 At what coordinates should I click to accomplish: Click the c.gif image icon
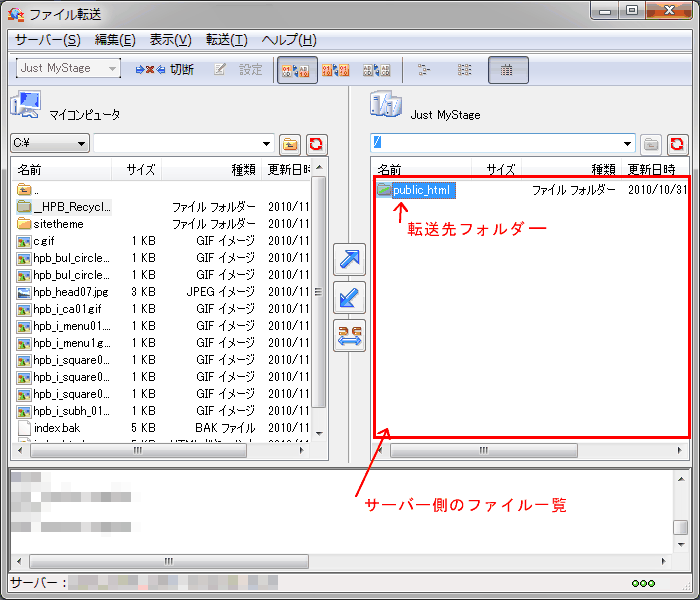24,242
